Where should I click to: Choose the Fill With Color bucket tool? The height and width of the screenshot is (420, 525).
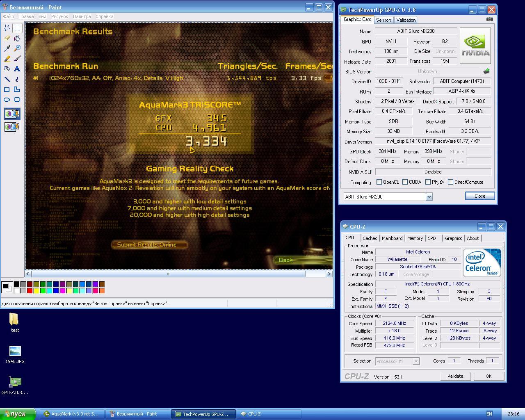tap(17, 38)
